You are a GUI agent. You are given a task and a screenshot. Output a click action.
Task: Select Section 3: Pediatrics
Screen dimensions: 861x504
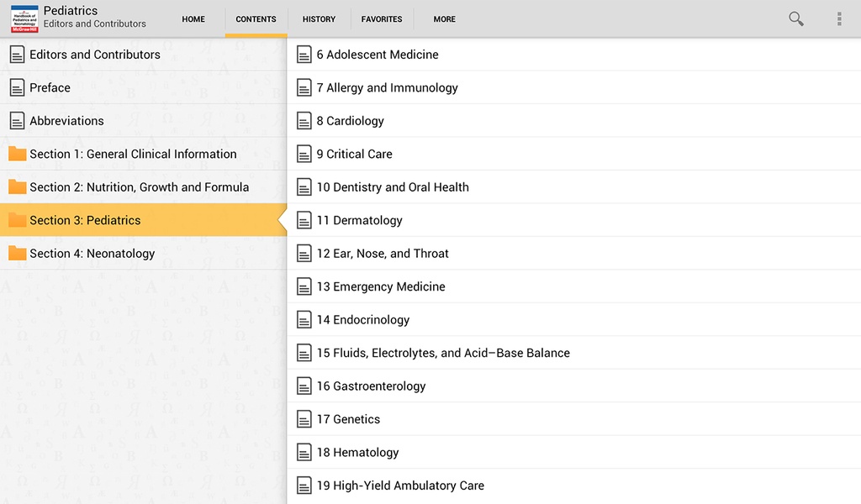click(x=143, y=220)
